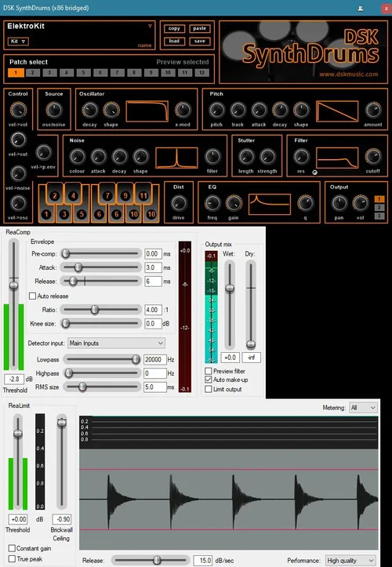The height and width of the screenshot is (567, 392).
Task: Click the Pitch attack knob
Action: [x=259, y=110]
